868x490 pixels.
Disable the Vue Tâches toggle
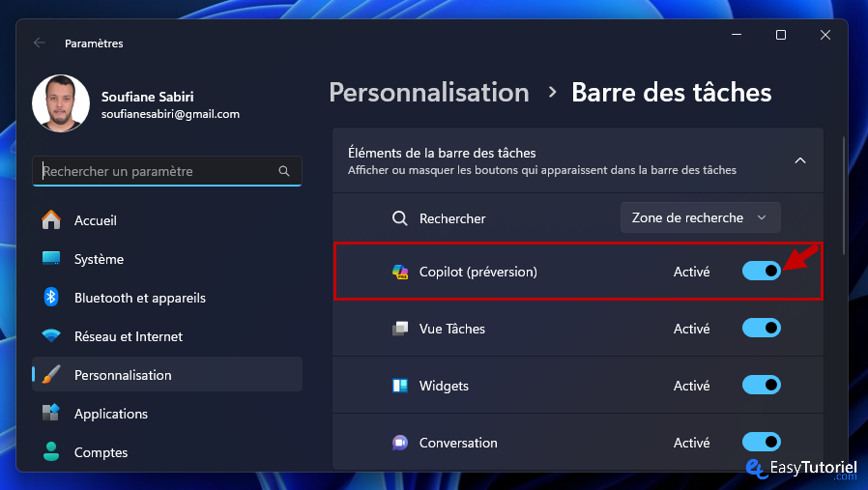click(x=761, y=328)
